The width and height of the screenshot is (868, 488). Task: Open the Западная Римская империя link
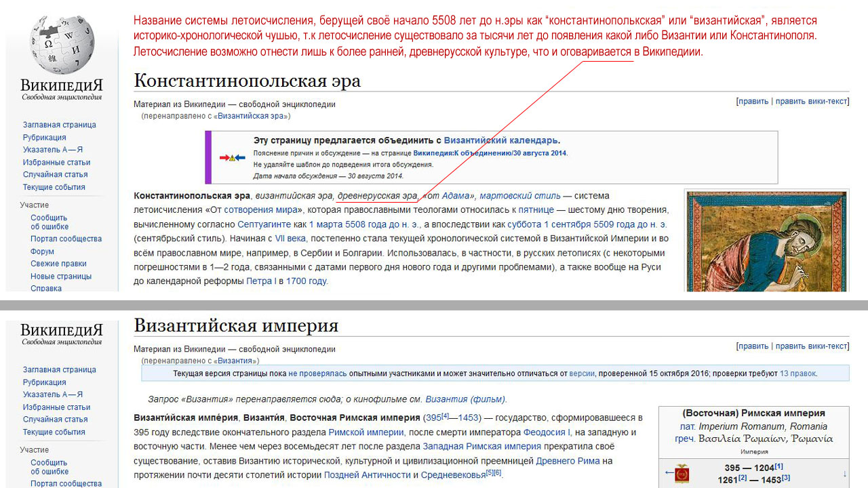pyautogui.click(x=482, y=447)
